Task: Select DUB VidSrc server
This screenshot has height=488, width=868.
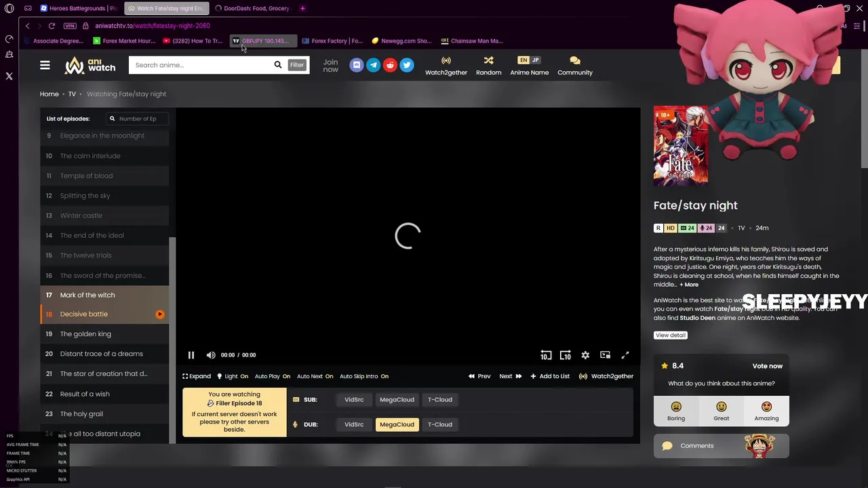Action: pyautogui.click(x=354, y=425)
